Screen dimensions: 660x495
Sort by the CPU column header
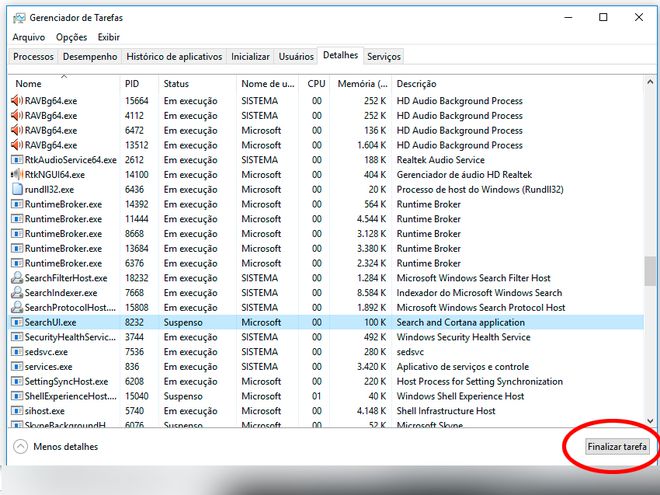click(314, 83)
